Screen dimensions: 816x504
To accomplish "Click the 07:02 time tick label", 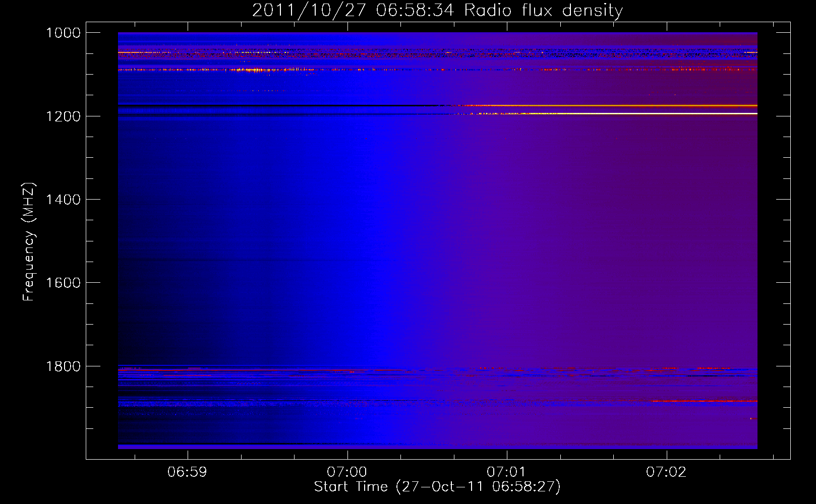I will [x=666, y=472].
